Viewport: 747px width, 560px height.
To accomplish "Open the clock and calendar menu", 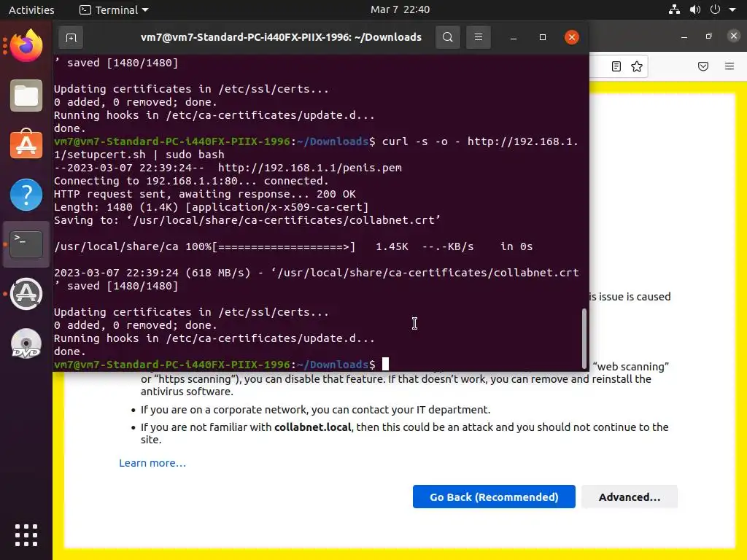I will point(400,9).
